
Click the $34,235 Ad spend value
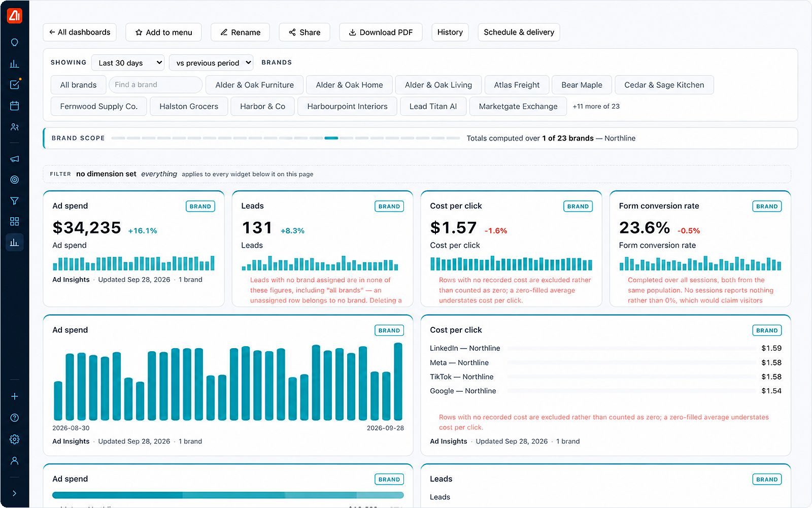click(87, 228)
